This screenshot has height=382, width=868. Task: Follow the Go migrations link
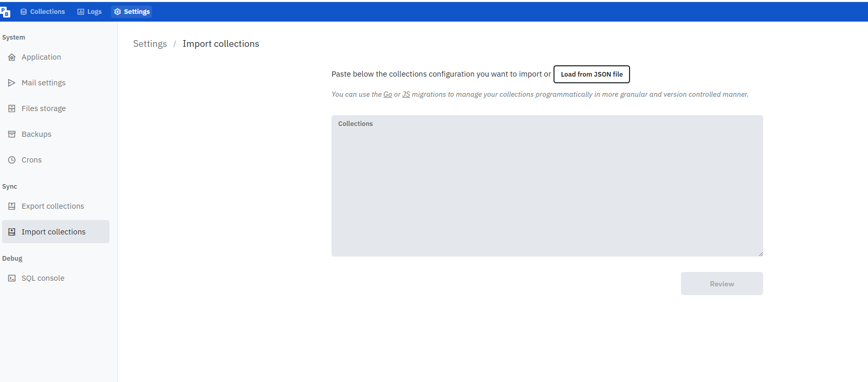coord(388,95)
